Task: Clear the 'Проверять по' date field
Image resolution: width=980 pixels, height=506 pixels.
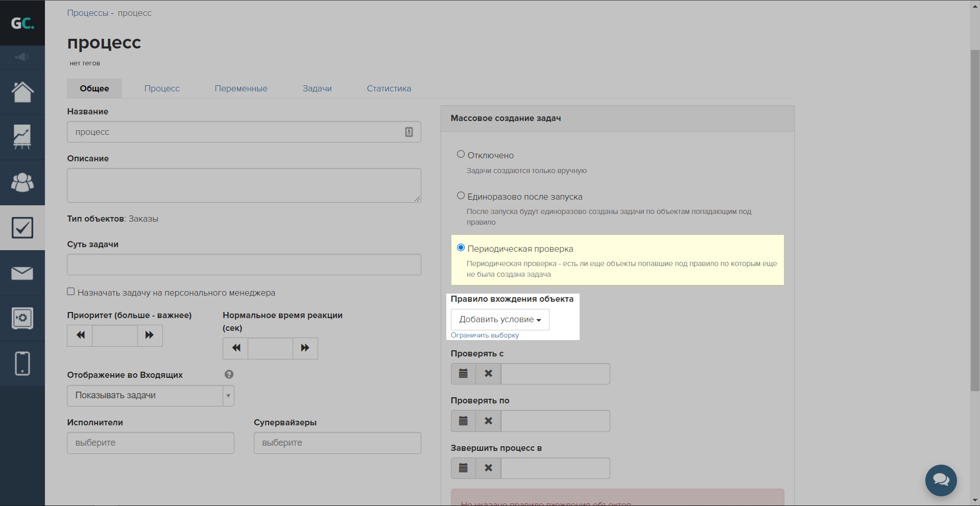Action: (x=488, y=421)
